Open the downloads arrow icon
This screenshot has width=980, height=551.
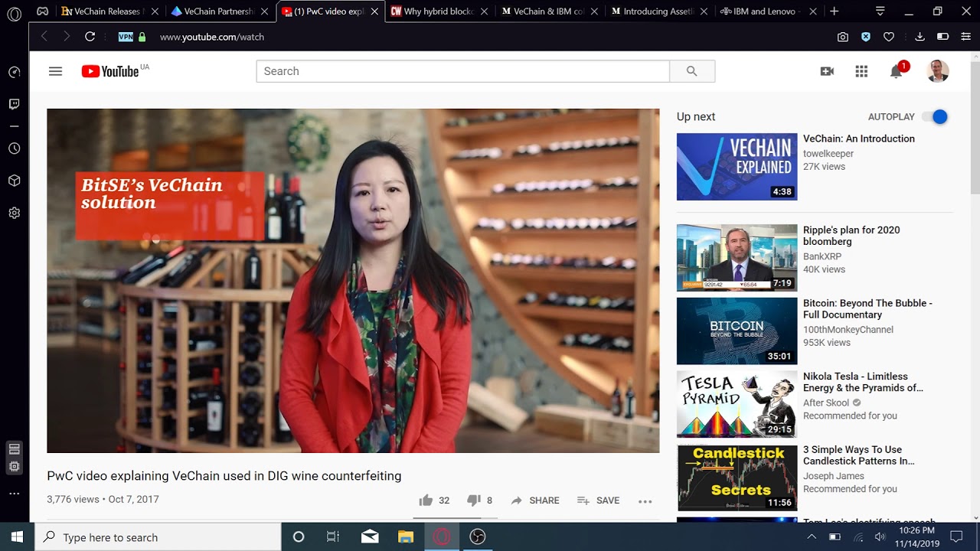tap(920, 37)
